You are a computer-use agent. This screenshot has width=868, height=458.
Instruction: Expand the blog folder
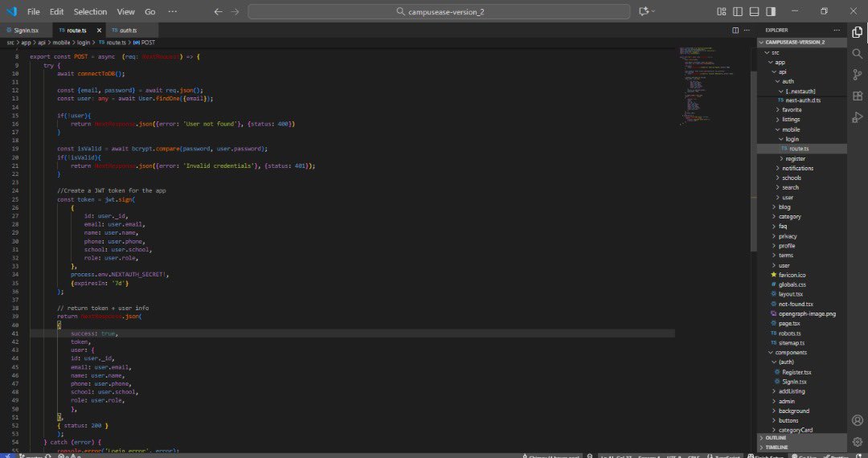[x=802, y=207]
